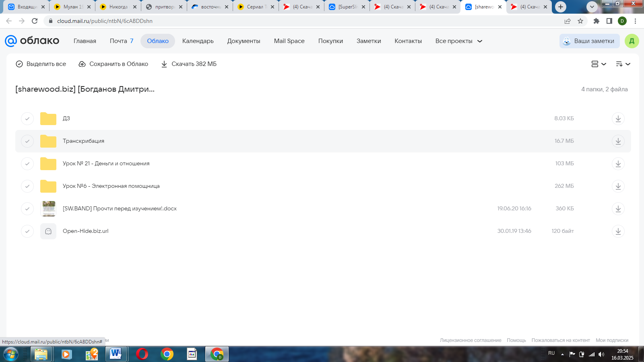Go to the Календарь menu item
The width and height of the screenshot is (644, 362).
[198, 41]
